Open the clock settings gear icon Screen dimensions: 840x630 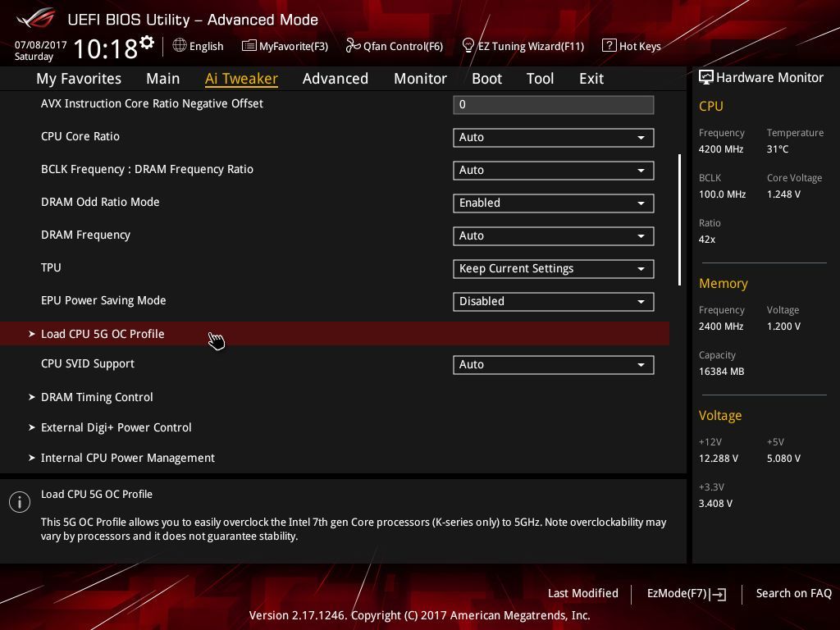coord(147,43)
